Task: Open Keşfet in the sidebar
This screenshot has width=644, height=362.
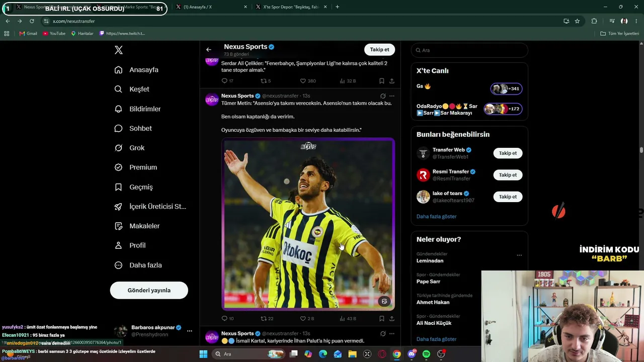Action: pos(132,89)
